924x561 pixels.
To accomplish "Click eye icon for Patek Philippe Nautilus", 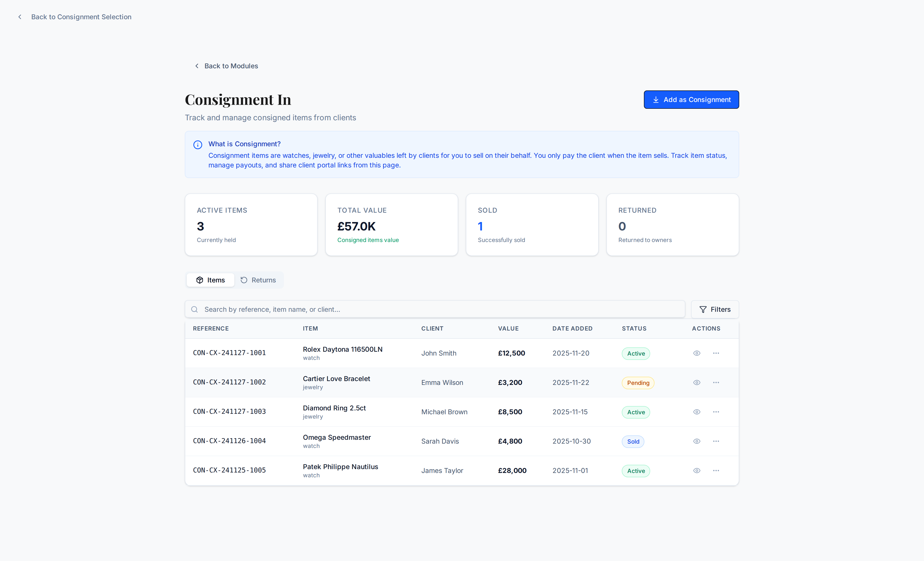I will click(x=696, y=471).
